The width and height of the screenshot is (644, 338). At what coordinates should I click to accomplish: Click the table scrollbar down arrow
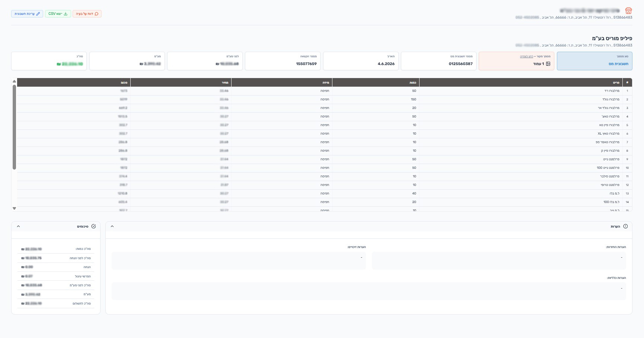click(x=14, y=209)
